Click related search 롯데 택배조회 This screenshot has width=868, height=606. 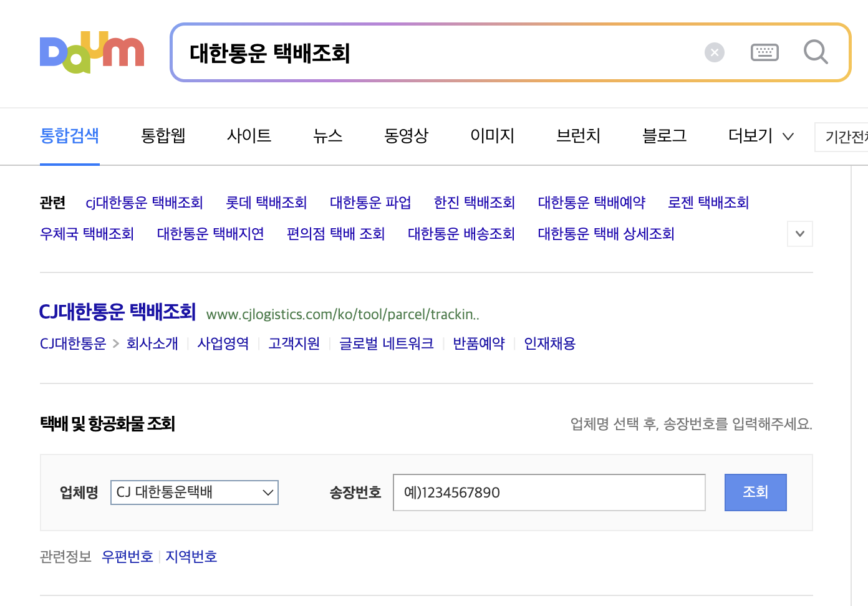(x=266, y=203)
